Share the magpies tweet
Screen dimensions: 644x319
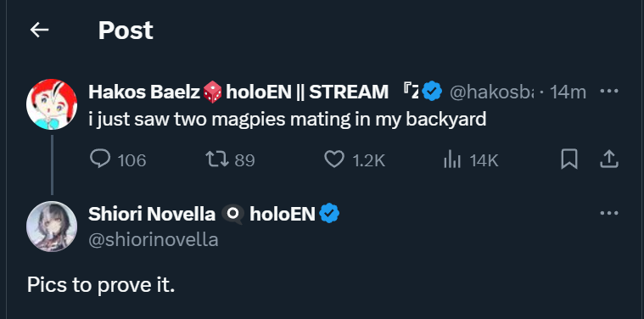click(x=609, y=159)
